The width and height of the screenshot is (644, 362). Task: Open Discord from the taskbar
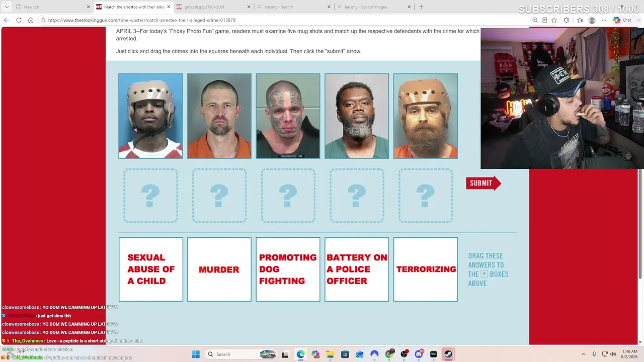[x=419, y=354]
